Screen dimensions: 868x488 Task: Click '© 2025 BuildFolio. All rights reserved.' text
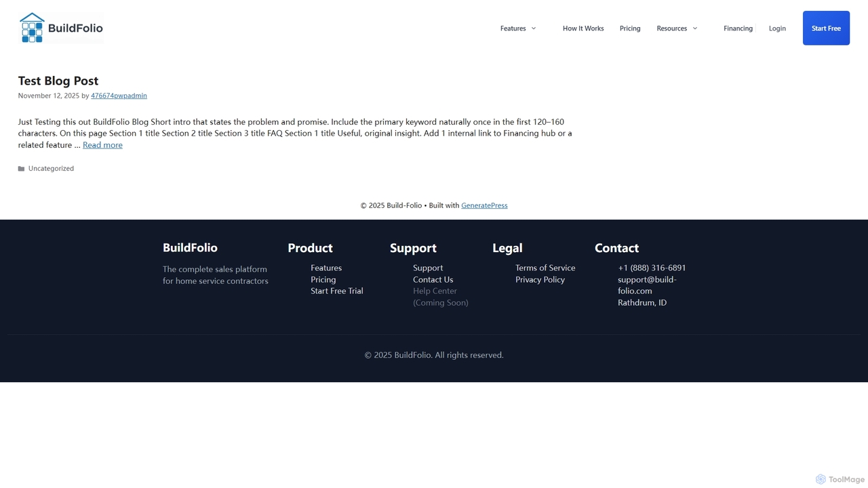[x=434, y=355]
